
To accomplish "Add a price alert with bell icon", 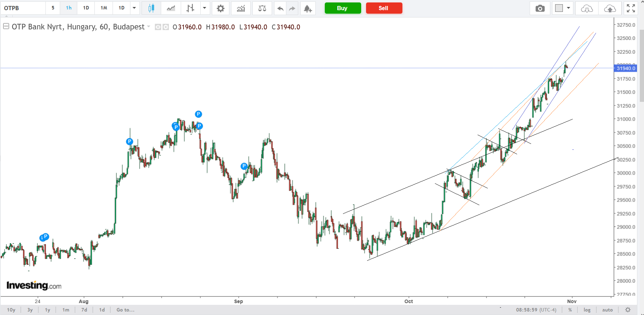I will tap(307, 8).
